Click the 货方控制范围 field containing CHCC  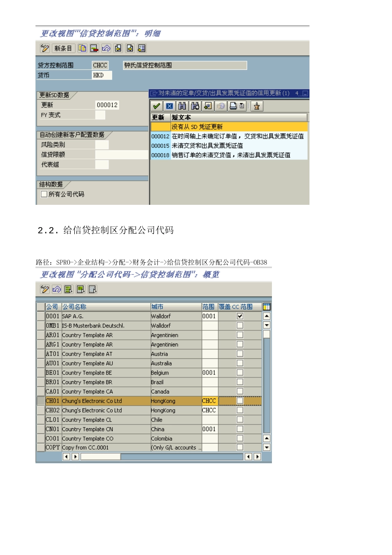(100, 65)
